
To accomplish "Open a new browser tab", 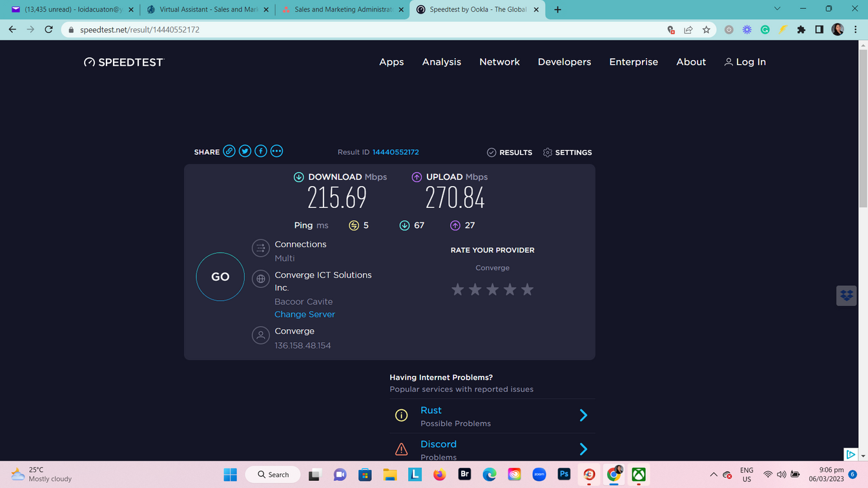I will click(x=557, y=10).
